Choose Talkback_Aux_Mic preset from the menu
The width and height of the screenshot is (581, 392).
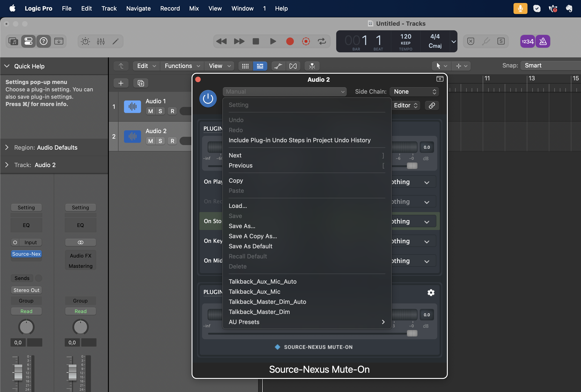254,291
